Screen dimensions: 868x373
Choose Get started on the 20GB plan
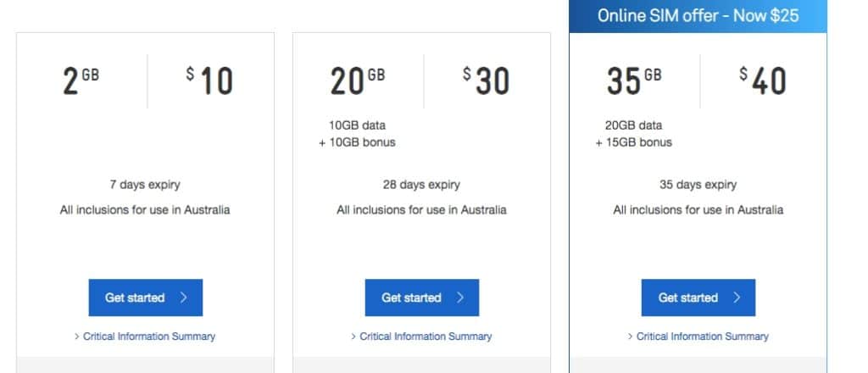click(422, 298)
